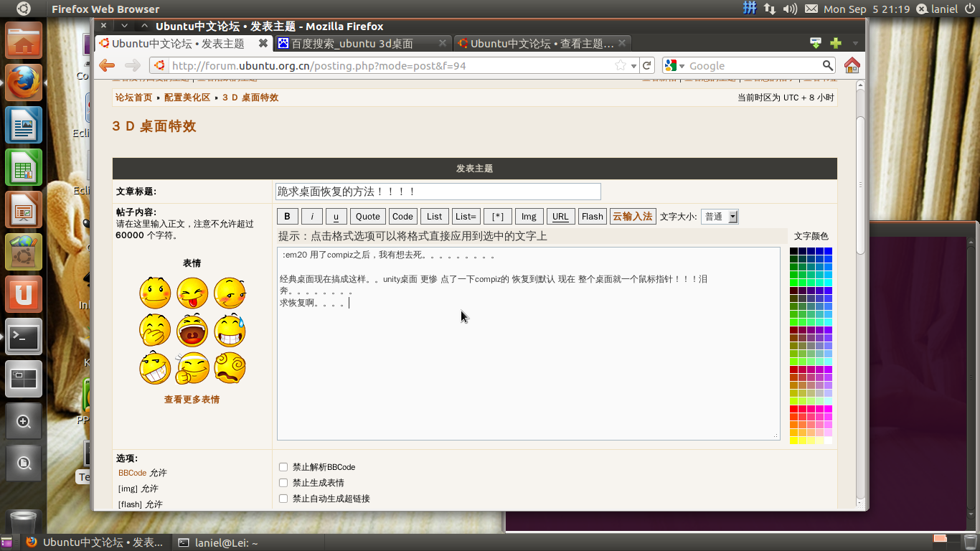Click the 文章标题 title input field
Screen dimensions: 980x551
click(x=438, y=192)
